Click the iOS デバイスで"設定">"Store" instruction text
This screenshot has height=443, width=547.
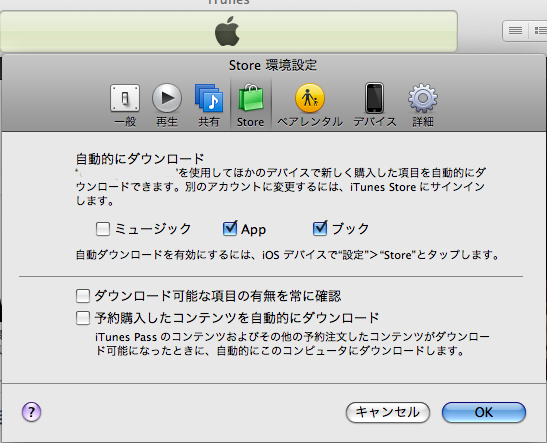coord(287,255)
